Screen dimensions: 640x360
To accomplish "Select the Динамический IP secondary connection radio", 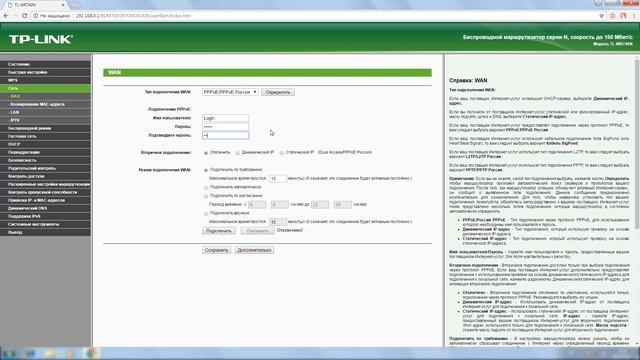I will pos(238,153).
